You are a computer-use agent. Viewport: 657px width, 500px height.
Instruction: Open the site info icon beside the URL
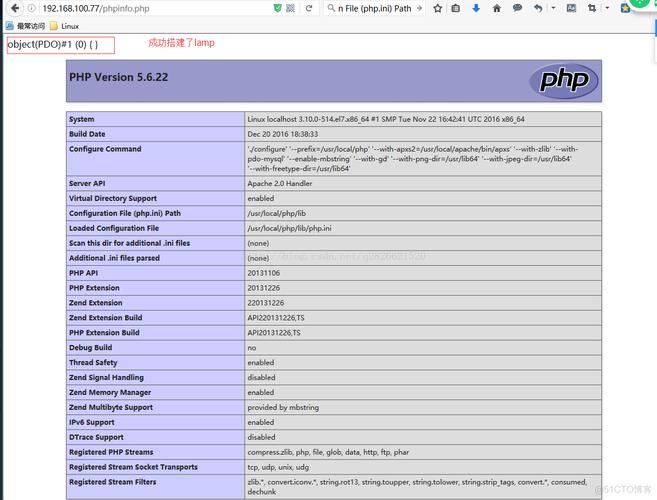coord(31,8)
